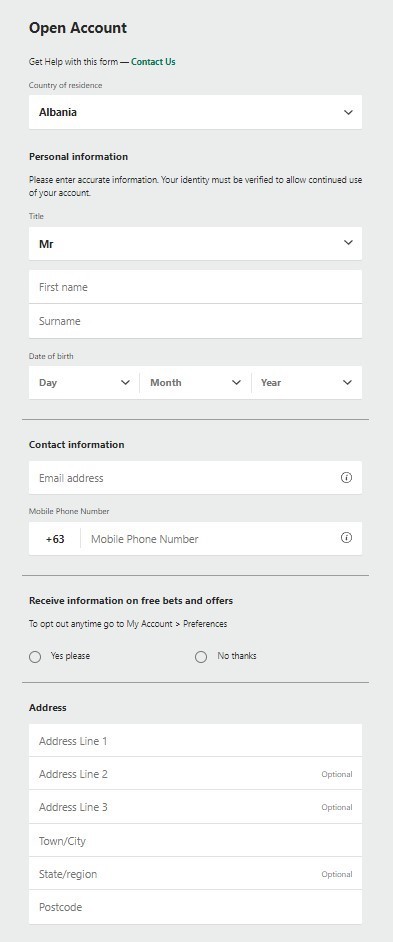The image size is (393, 942).
Task: Select the Yes please radio button
Action: tap(35, 657)
